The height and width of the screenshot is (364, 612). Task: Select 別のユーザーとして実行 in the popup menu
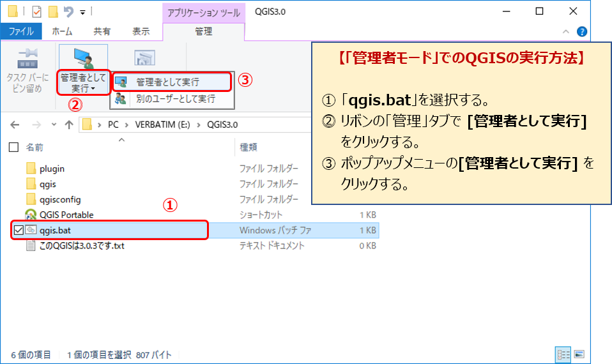coord(172,99)
